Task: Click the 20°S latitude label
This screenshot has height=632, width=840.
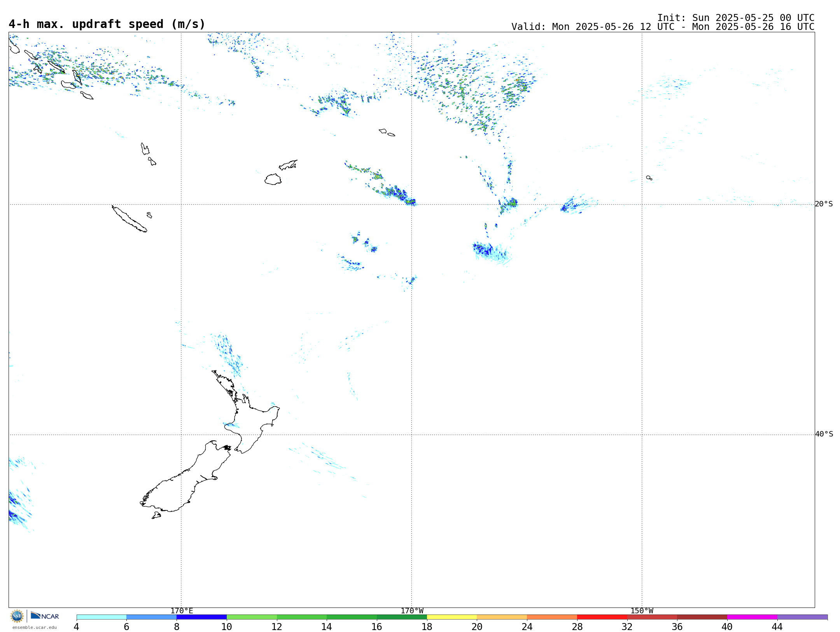Action: 824,204
